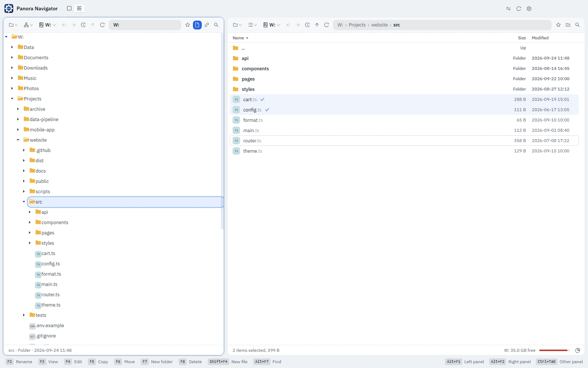Bookmark location in right panel
Screen dimensions: 588x368
pyautogui.click(x=558, y=25)
